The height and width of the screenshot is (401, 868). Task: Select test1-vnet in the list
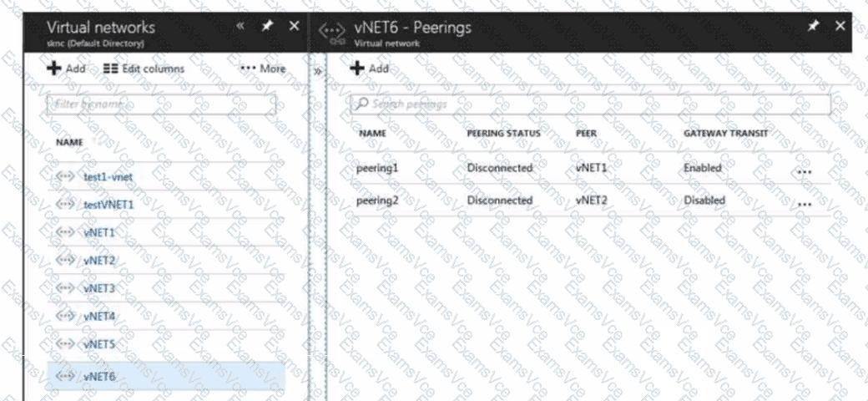click(107, 176)
